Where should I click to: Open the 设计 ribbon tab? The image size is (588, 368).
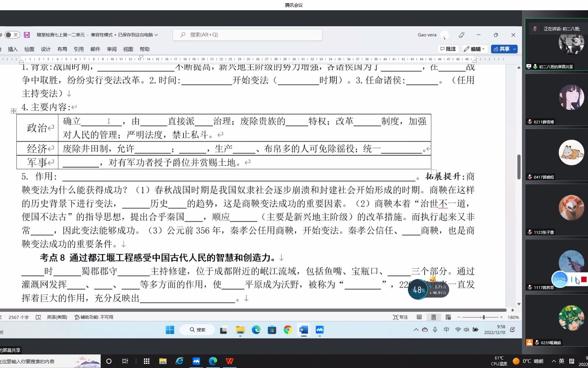[46, 49]
